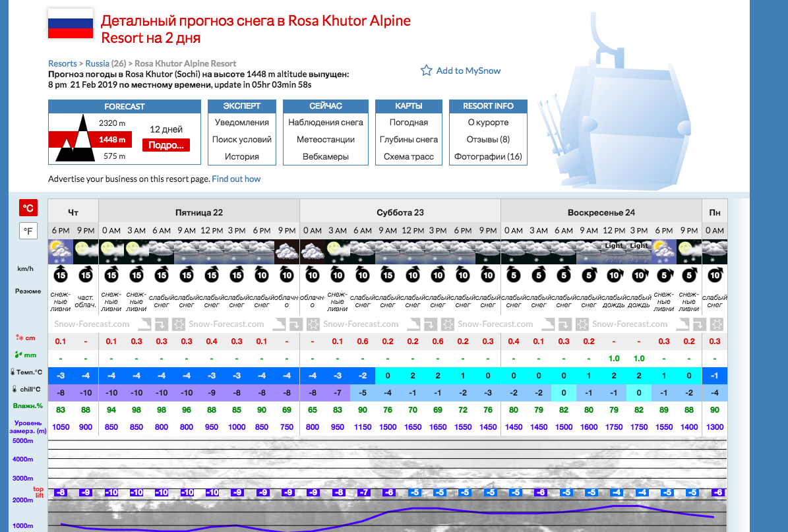The image size is (788, 532).
Task: Click the Monday 0 AM wind speed icon
Action: [x=715, y=275]
